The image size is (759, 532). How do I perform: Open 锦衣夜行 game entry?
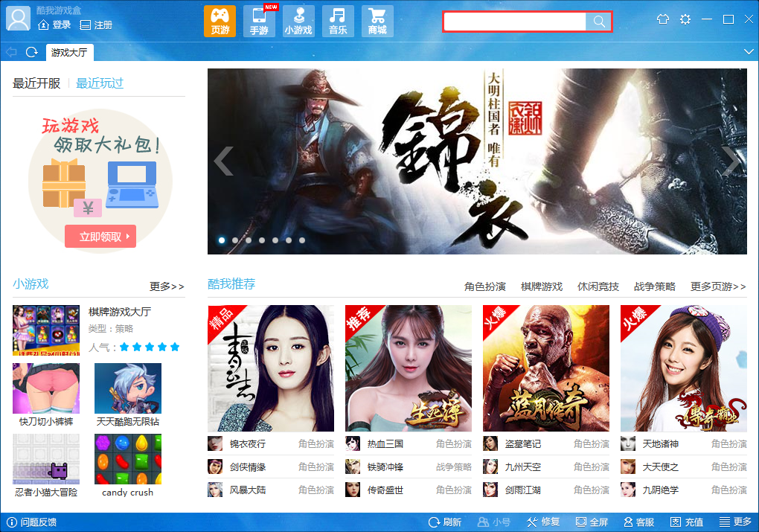271,444
